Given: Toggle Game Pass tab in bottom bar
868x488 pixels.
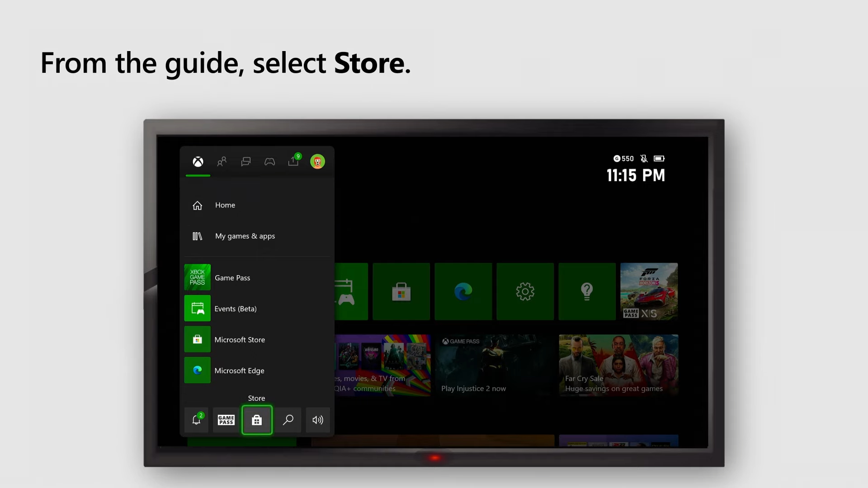Looking at the screenshot, I should point(226,419).
